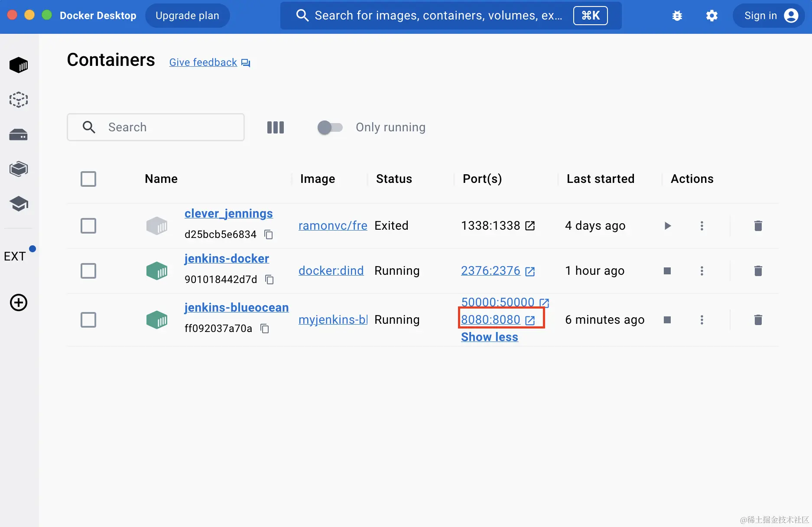Click the containers Search field
The image size is (812, 527).
[x=169, y=127]
